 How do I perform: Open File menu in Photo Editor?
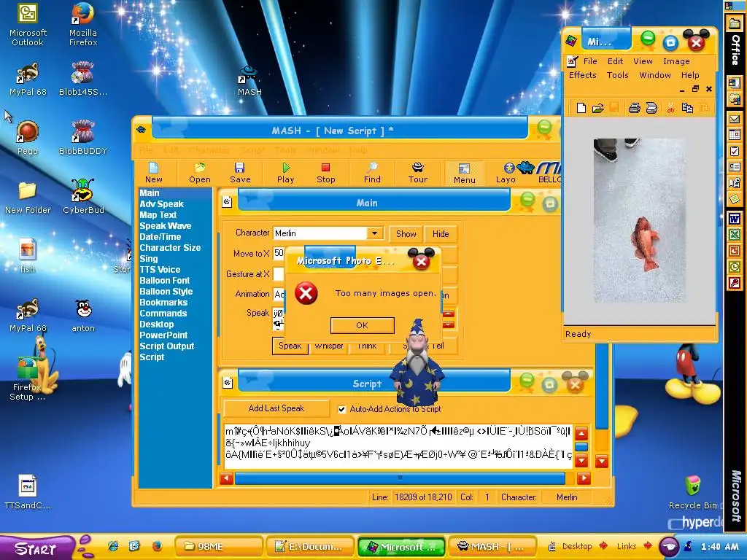[589, 61]
